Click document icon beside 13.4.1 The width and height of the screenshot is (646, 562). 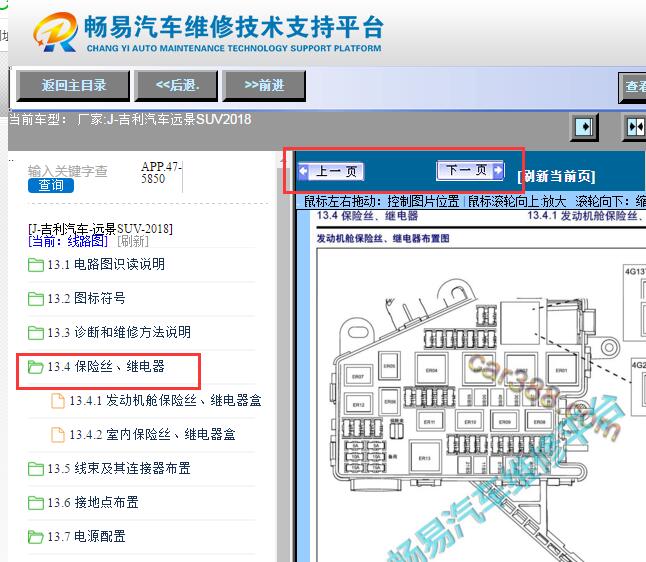tap(58, 401)
